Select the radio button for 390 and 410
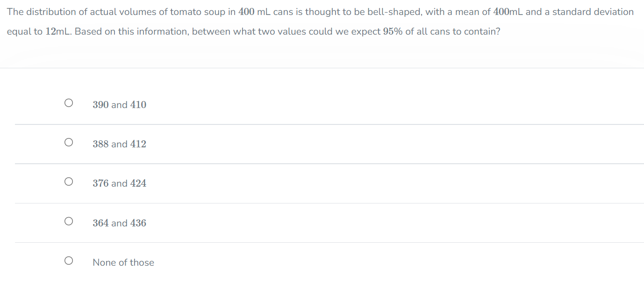The image size is (644, 283). pos(69,103)
